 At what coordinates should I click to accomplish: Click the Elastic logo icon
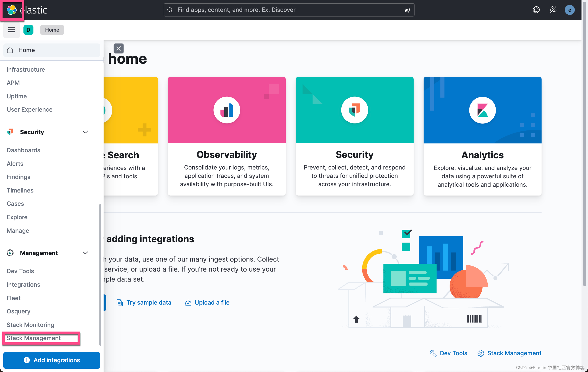pyautogui.click(x=11, y=10)
